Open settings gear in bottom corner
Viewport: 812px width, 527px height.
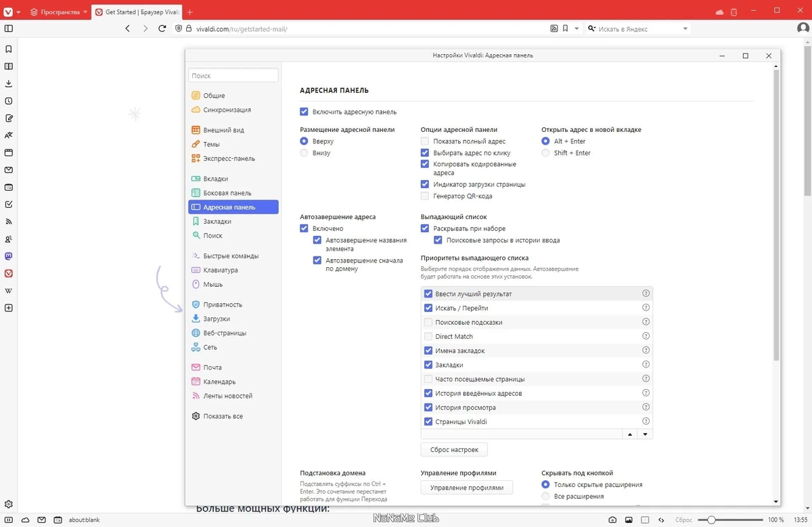click(9, 504)
